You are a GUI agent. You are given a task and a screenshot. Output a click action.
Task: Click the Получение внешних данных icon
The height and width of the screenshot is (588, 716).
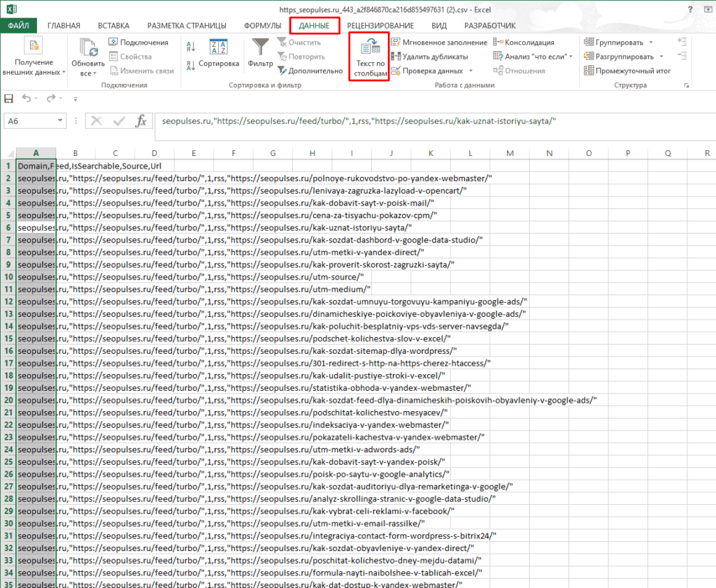(34, 45)
